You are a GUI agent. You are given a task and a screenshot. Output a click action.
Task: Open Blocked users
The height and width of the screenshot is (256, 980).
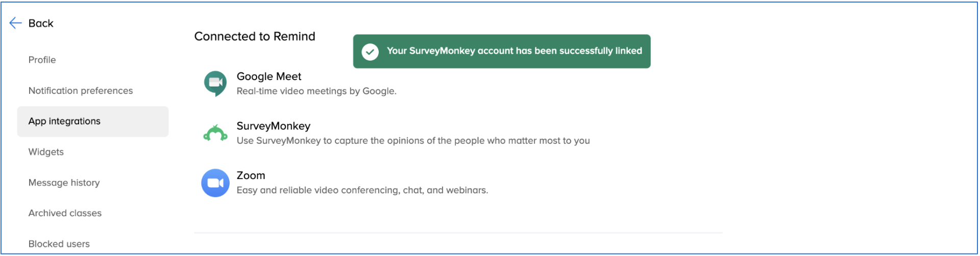pyautogui.click(x=59, y=244)
